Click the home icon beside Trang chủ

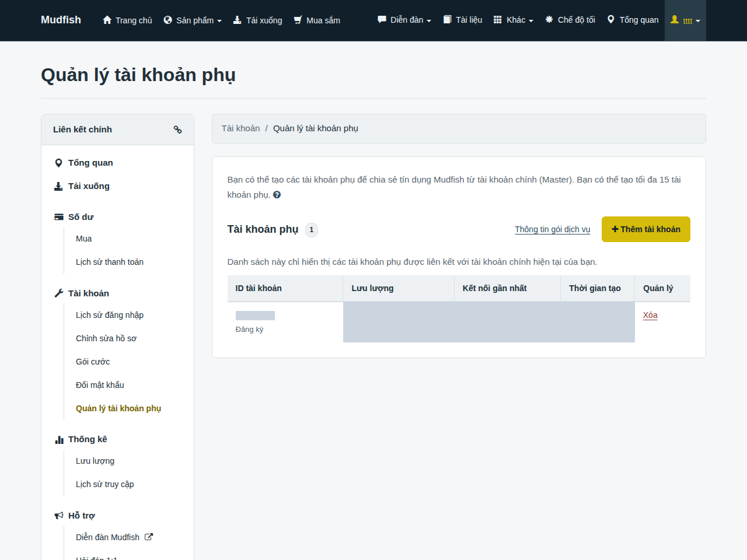tap(107, 20)
